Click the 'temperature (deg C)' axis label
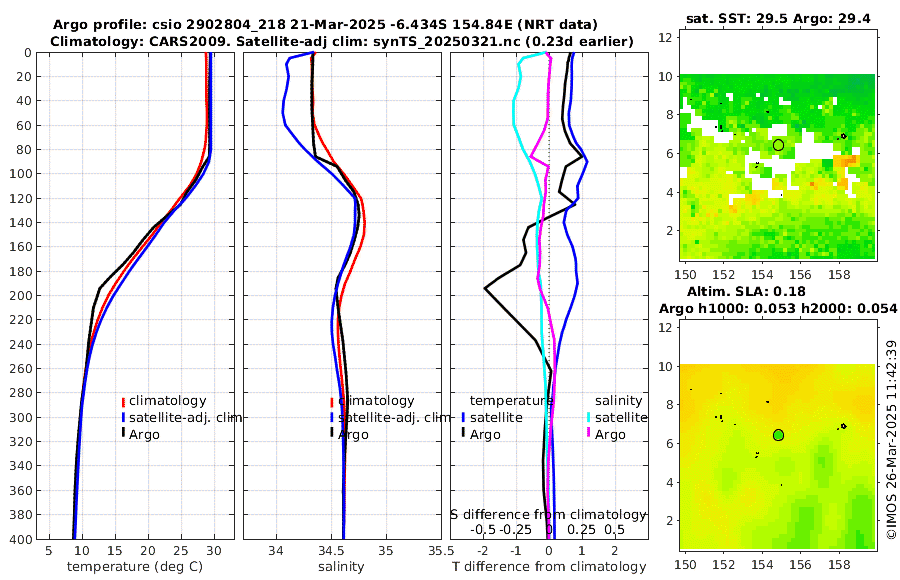Screen dimensions: 900x580 (135, 567)
